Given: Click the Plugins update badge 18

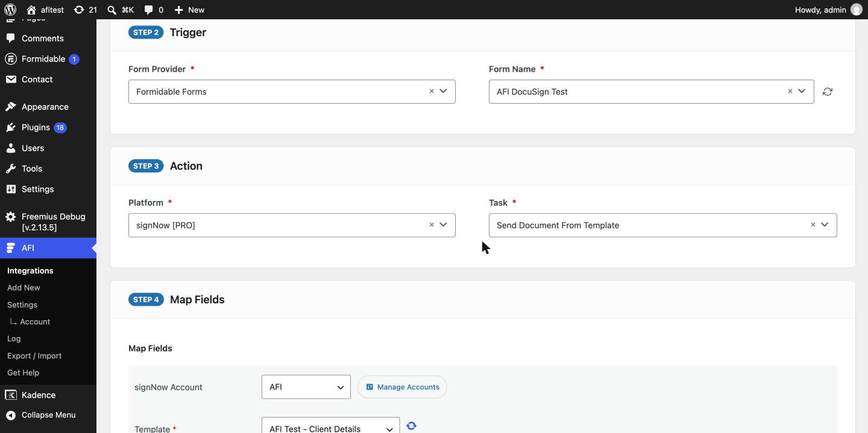Looking at the screenshot, I should (60, 128).
